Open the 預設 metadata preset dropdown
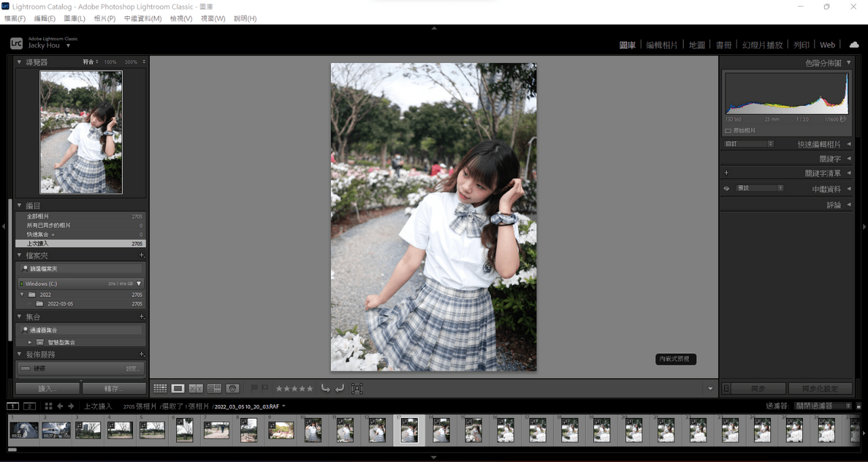Viewport: 868px width, 462px height. (759, 188)
